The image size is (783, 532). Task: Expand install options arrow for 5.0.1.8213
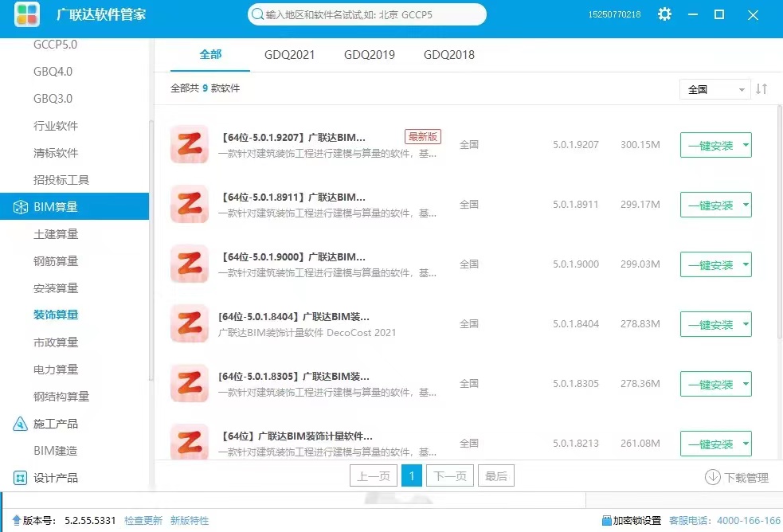click(746, 443)
